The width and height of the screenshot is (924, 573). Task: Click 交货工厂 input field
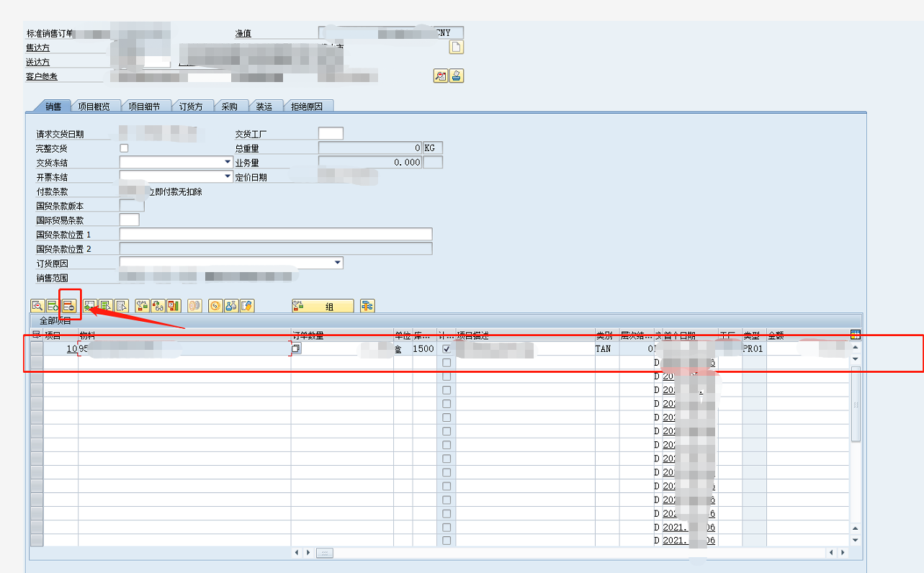(x=331, y=133)
